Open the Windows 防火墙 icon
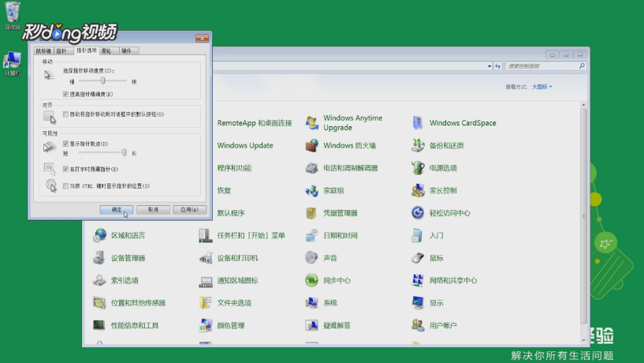 (x=311, y=145)
